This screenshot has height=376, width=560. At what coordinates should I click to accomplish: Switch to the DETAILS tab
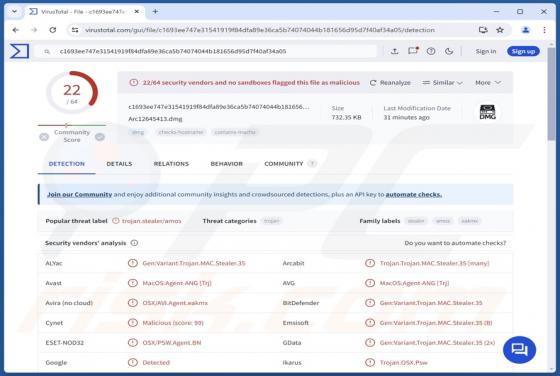coord(119,164)
